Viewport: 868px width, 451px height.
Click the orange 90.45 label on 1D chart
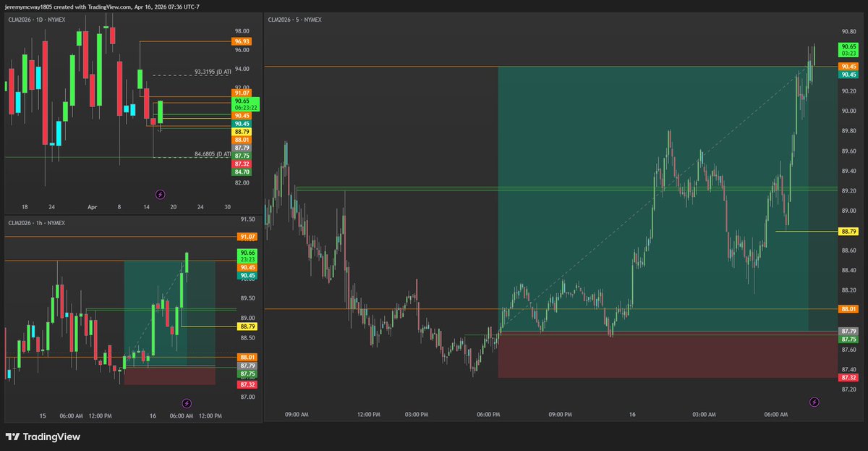pyautogui.click(x=242, y=116)
